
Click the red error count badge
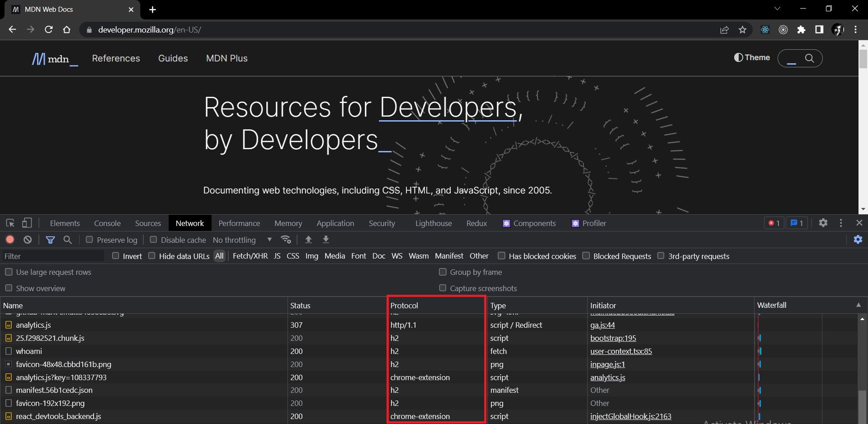coord(774,223)
